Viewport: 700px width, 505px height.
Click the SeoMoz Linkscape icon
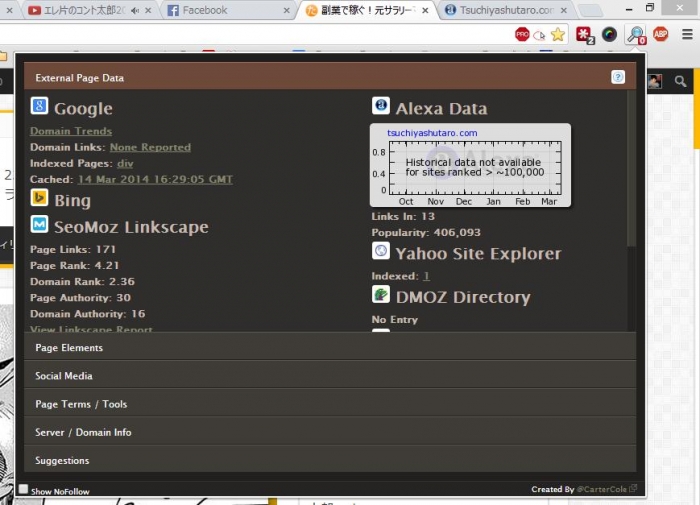pos(39,224)
